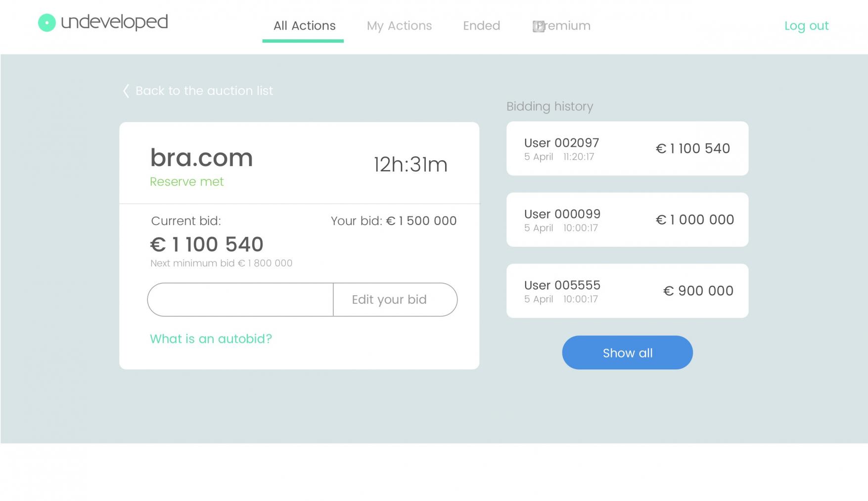Select the User 000099 bid entry
The width and height of the screenshot is (868, 501).
coord(627,220)
